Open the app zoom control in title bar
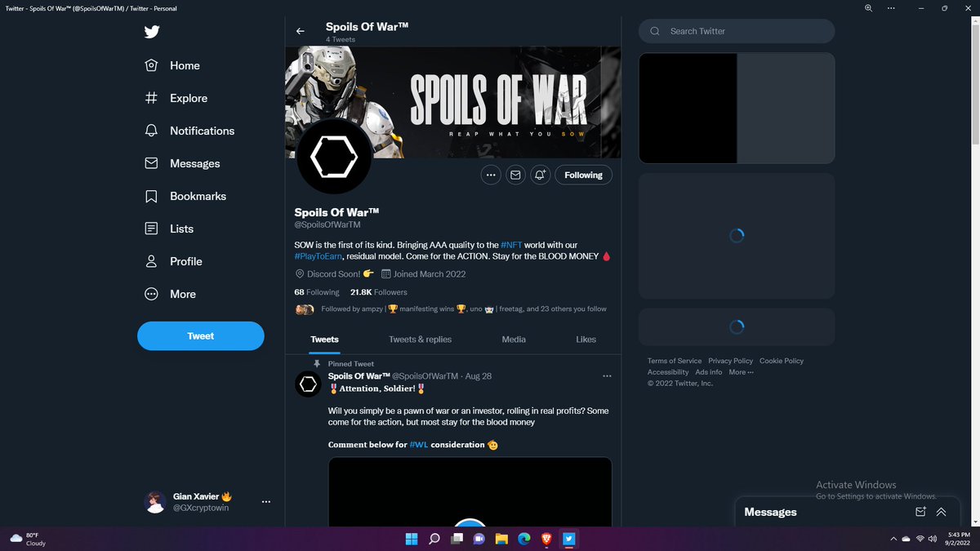980x551 pixels. click(867, 8)
